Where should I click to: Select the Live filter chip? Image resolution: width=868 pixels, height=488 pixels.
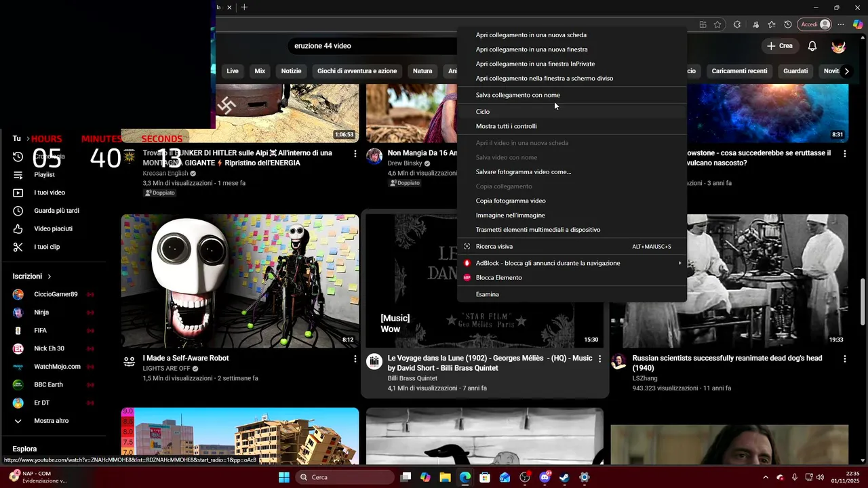coord(233,71)
